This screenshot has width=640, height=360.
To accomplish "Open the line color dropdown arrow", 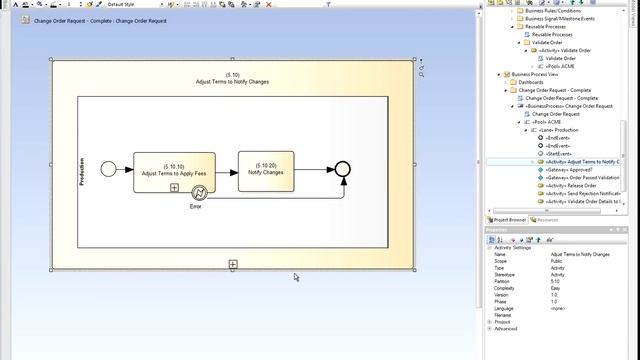I will 60,4.
